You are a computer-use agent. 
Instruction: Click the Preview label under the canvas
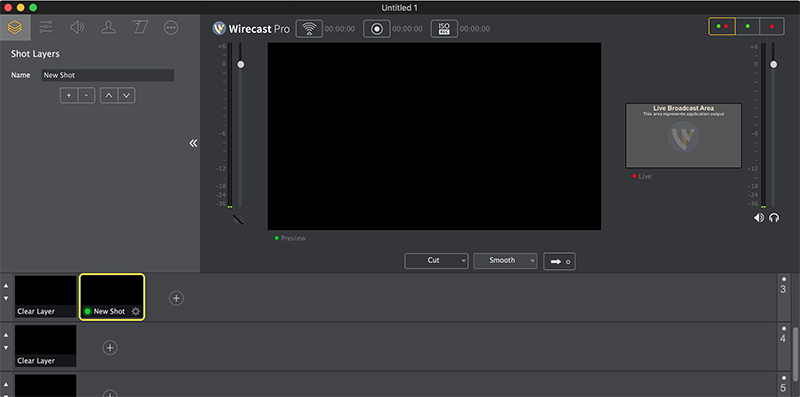click(x=293, y=238)
